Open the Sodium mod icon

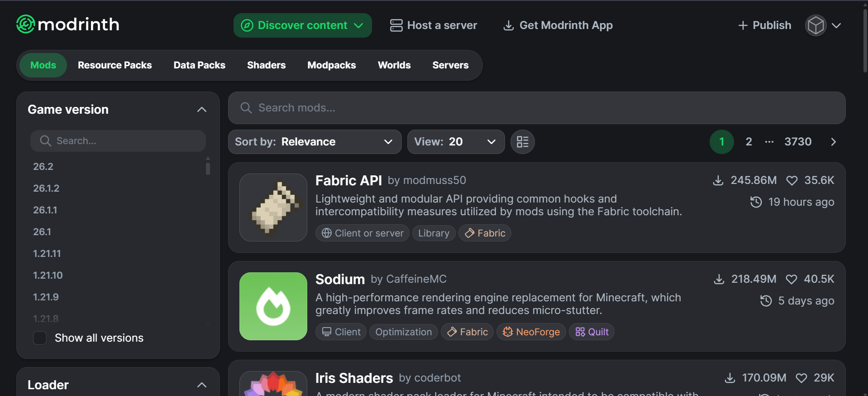pos(273,306)
